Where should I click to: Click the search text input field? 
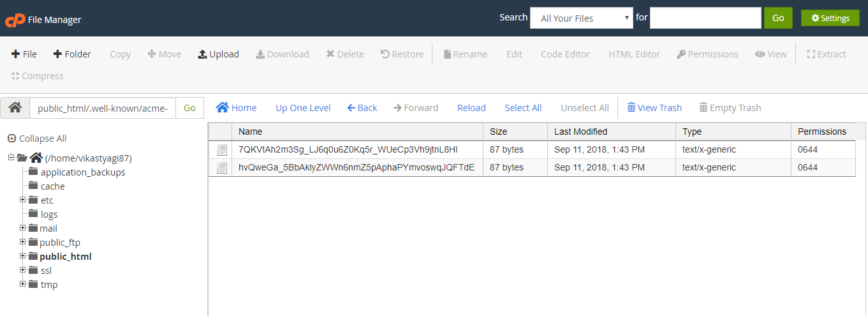pyautogui.click(x=705, y=18)
